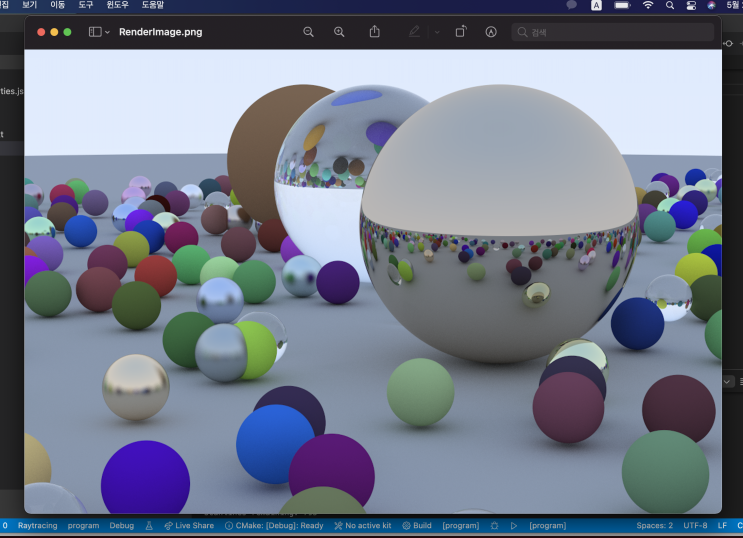Run Build from the status bar
The image size is (743, 538).
(x=417, y=525)
